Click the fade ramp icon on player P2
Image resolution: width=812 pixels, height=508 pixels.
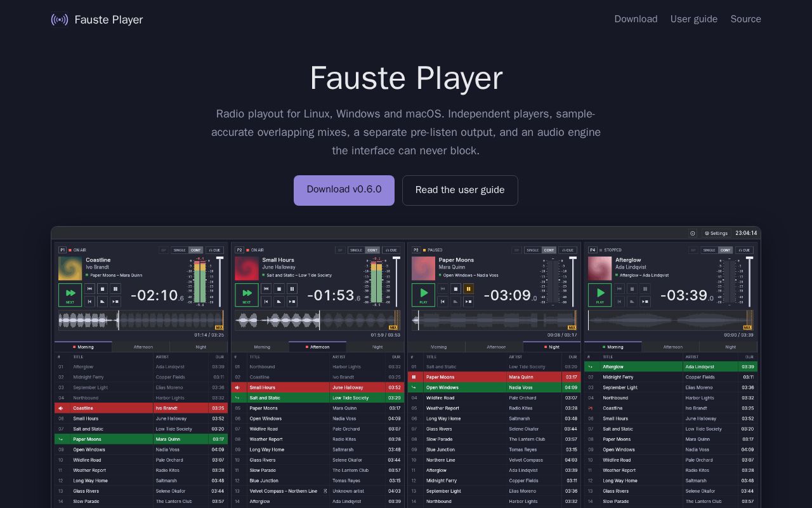coord(278,302)
